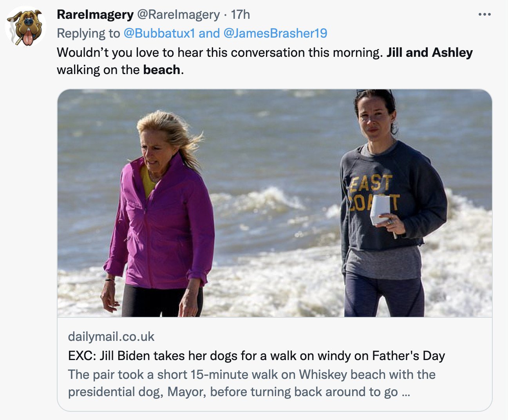Visit the @Bubbatux1 mention
528x420 pixels.
159,33
